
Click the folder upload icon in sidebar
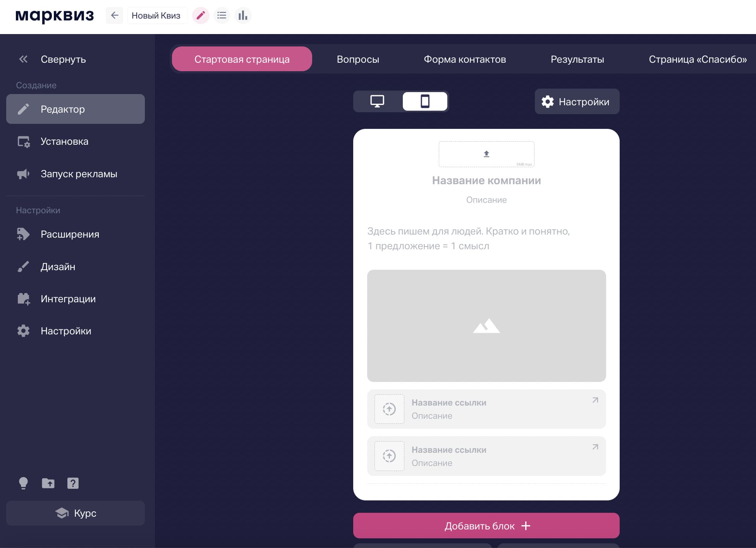(x=48, y=483)
